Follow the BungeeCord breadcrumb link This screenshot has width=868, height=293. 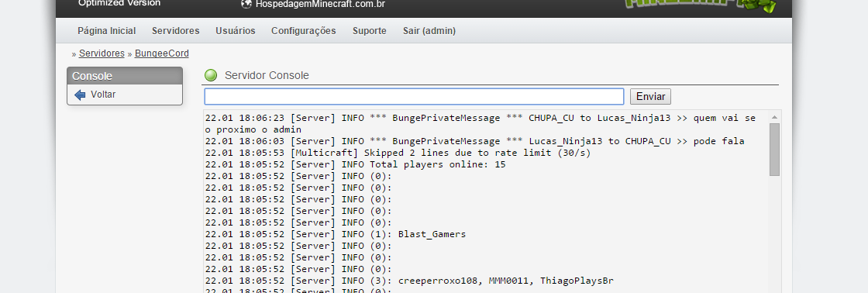(x=162, y=53)
